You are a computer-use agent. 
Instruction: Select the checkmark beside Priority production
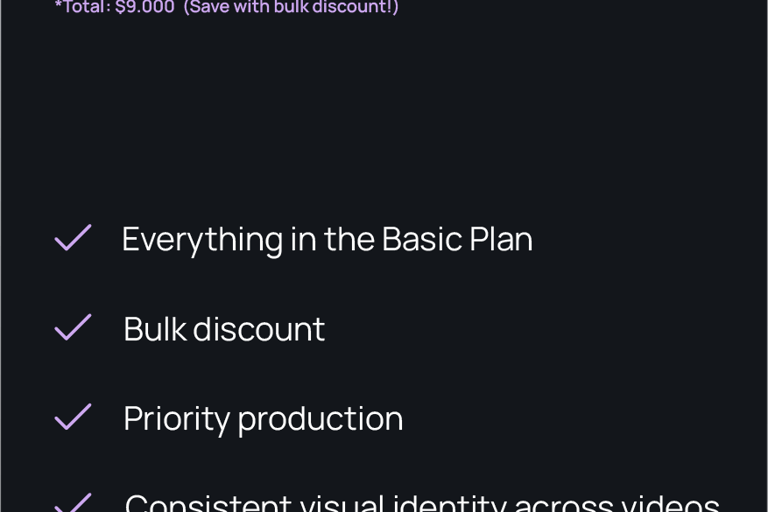(72, 416)
